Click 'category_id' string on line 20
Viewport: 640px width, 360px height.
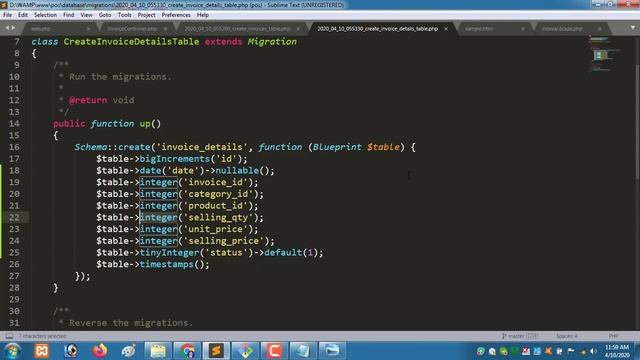point(218,194)
